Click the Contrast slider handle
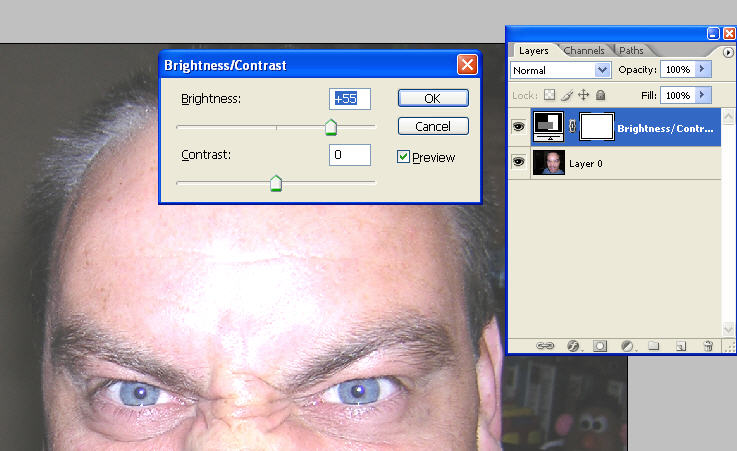The image size is (737, 451). 276,183
